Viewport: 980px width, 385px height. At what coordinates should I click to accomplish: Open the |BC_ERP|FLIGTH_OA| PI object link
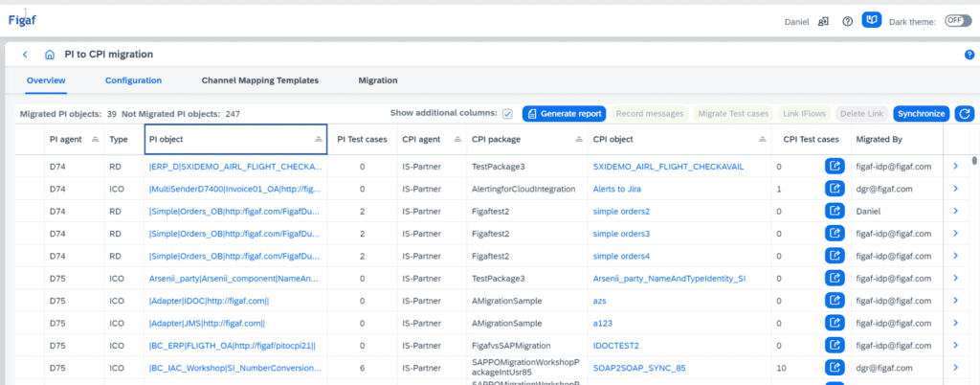232,345
